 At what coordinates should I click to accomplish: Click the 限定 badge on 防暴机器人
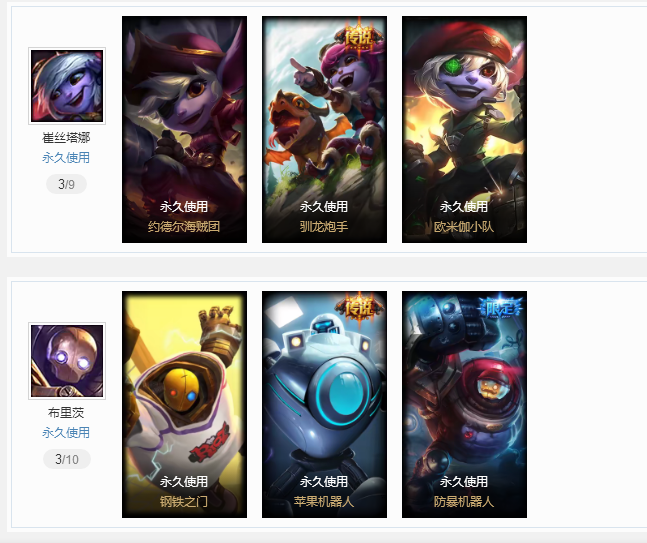500,308
